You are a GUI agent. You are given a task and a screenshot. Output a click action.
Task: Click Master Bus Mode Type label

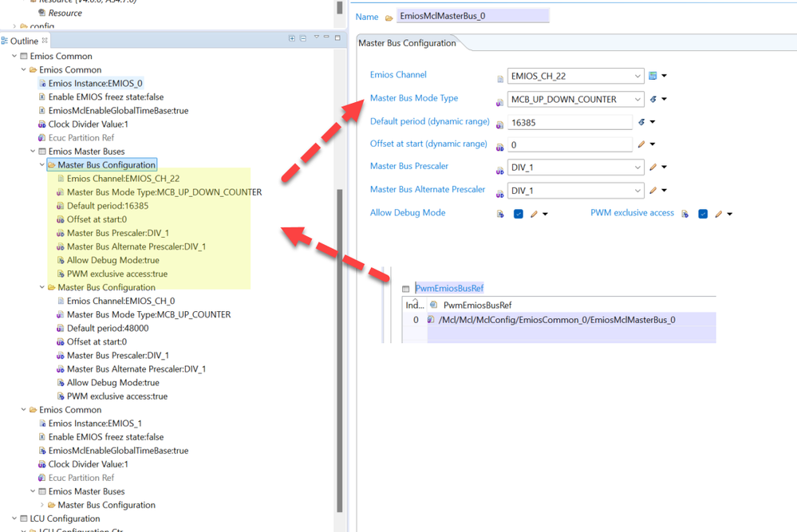(x=414, y=98)
